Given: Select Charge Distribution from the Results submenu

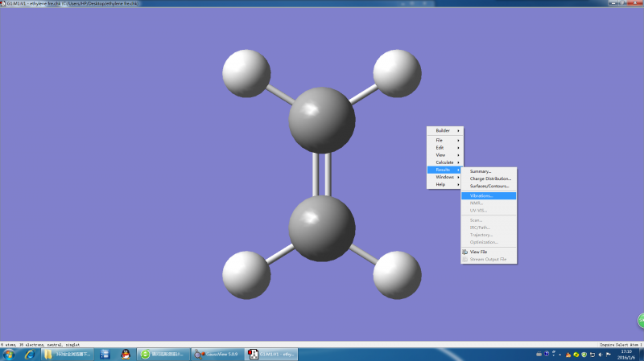Looking at the screenshot, I should (490, 178).
